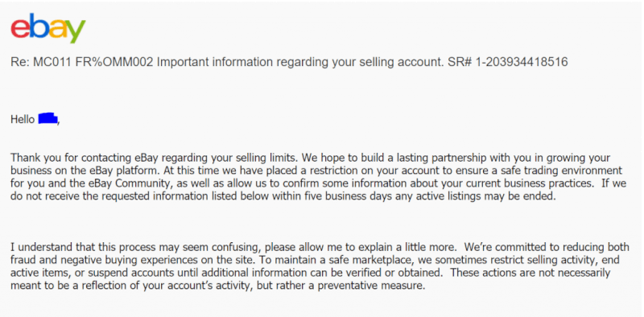Click the SR# 1-203934418516 reference number
Image resolution: width=644 pixels, height=317 pixels.
pyautogui.click(x=508, y=63)
